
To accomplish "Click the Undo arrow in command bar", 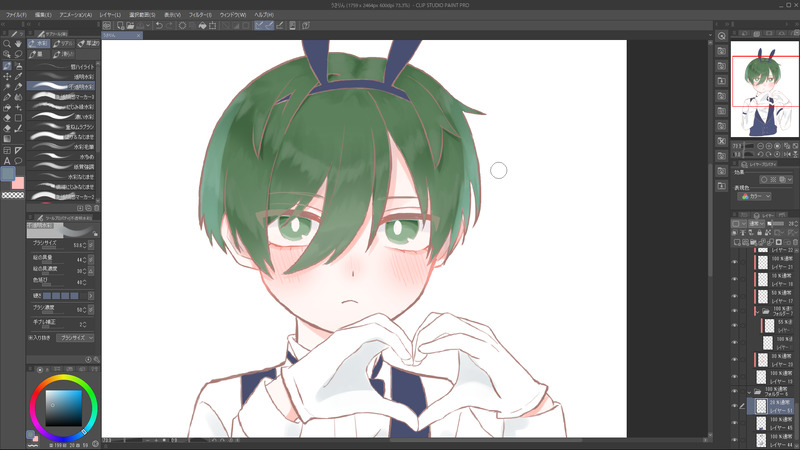I will coord(159,25).
